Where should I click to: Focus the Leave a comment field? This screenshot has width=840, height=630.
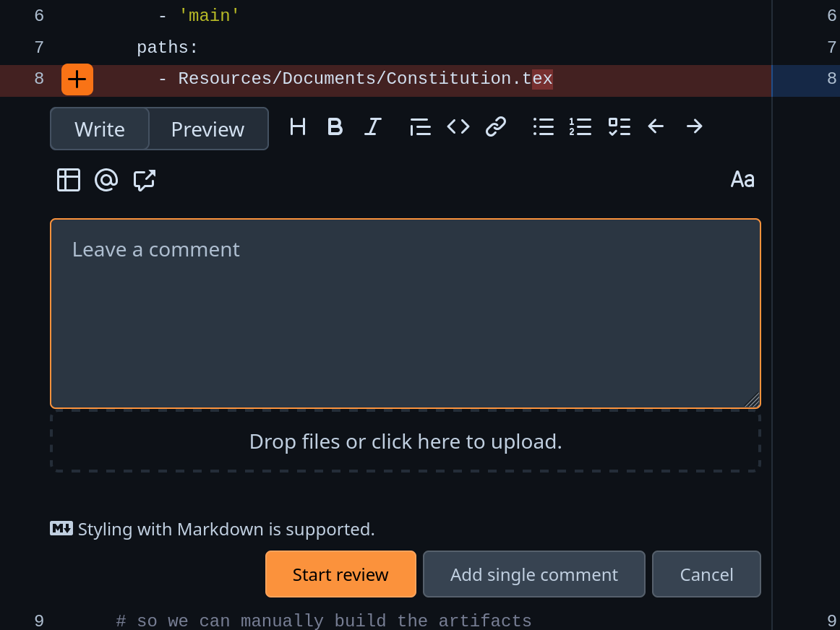(x=405, y=314)
